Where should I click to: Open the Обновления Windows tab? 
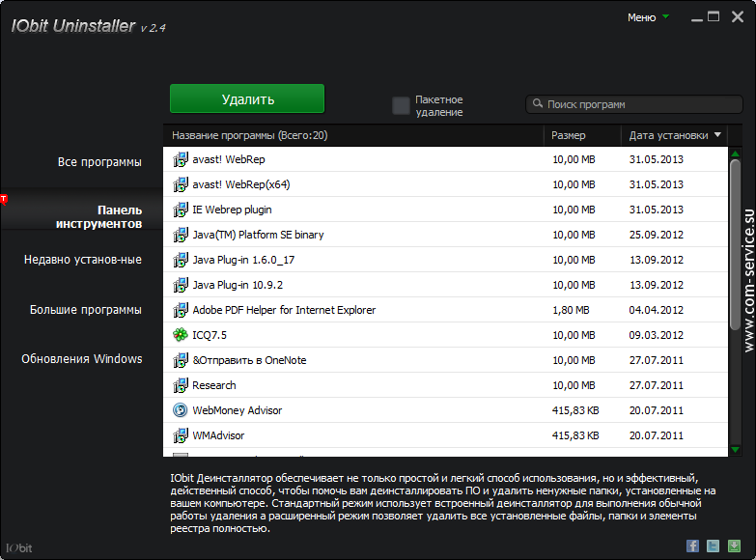point(82,359)
